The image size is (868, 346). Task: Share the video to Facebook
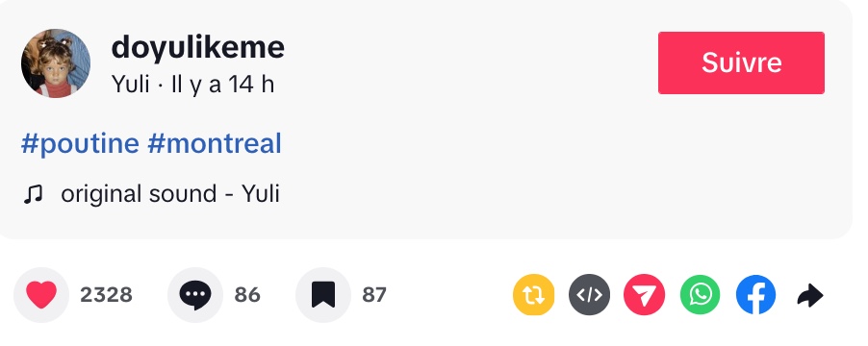(x=755, y=295)
